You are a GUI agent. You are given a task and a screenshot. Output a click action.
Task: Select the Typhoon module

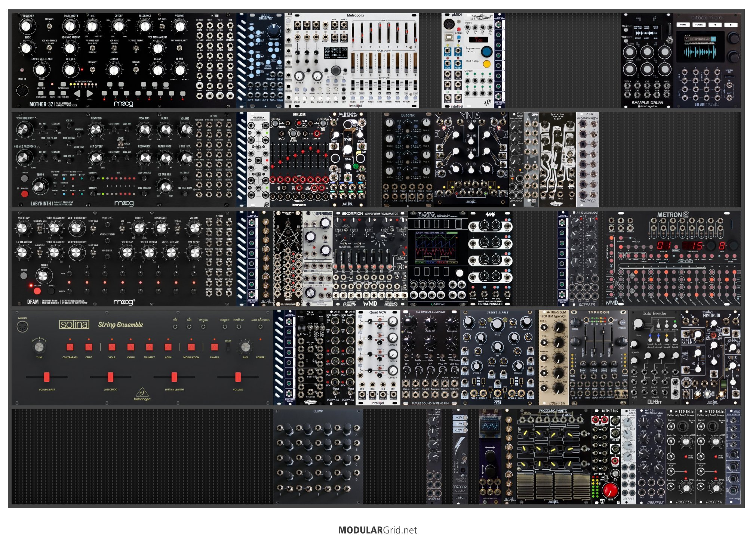(599, 358)
